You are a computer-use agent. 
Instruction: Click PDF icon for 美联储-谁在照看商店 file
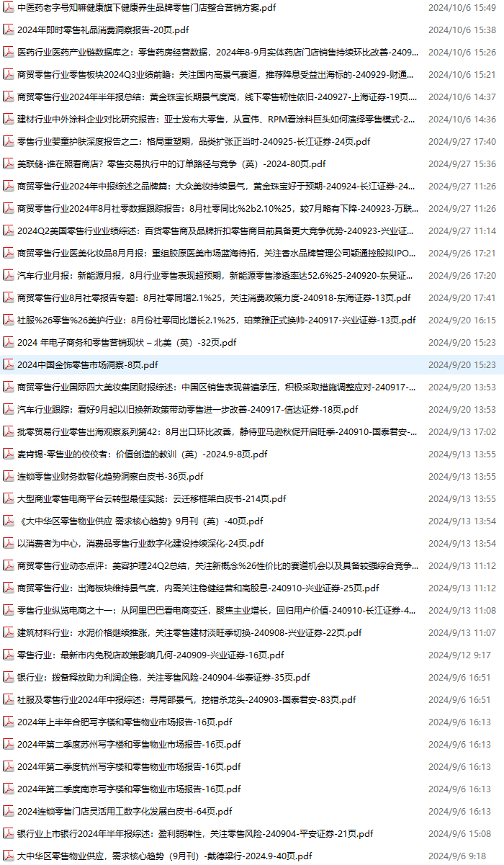[9, 164]
